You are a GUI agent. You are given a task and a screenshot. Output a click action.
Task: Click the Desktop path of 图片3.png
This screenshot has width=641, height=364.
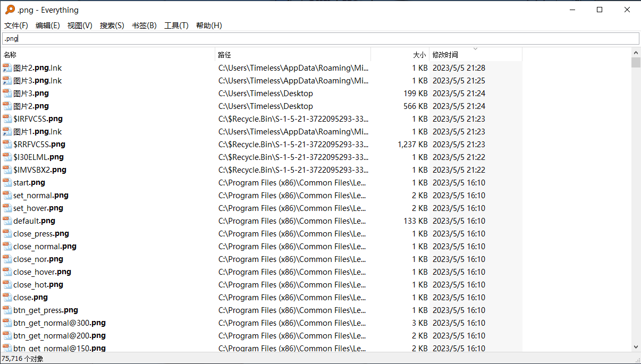tap(266, 93)
